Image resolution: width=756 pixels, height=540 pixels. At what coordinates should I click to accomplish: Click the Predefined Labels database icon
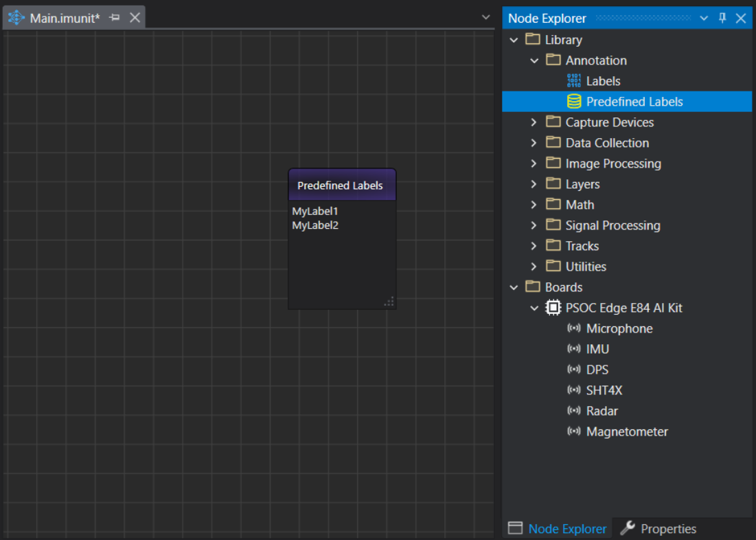574,102
